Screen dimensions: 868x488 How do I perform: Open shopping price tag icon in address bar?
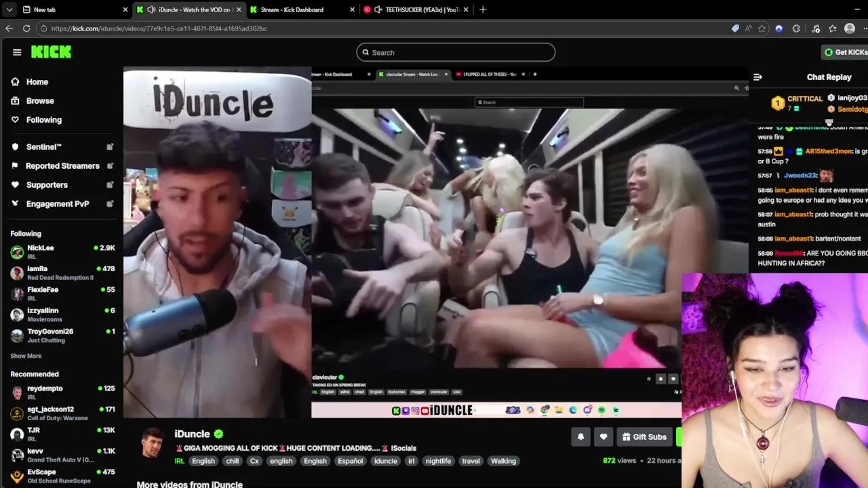click(x=735, y=28)
